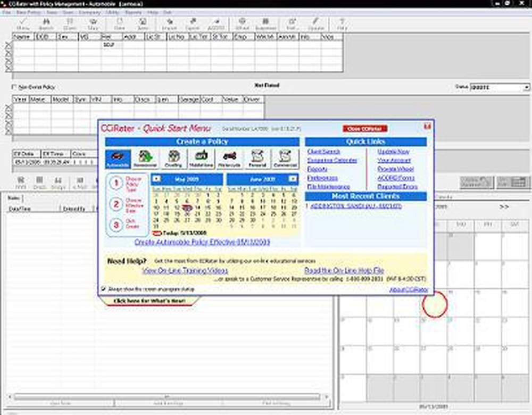Screen dimensions: 532x415
Task: Select June 15 in the June calendar
Action: 242,207
